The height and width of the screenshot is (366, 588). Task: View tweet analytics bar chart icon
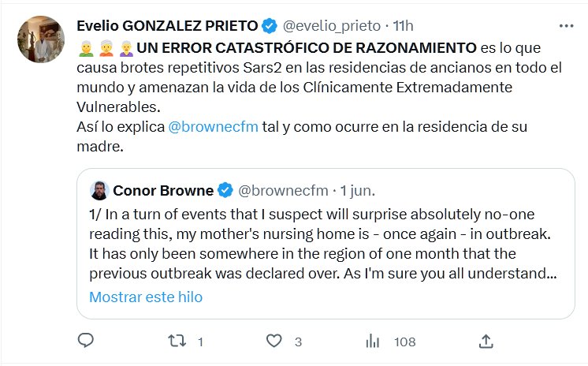[x=373, y=341]
